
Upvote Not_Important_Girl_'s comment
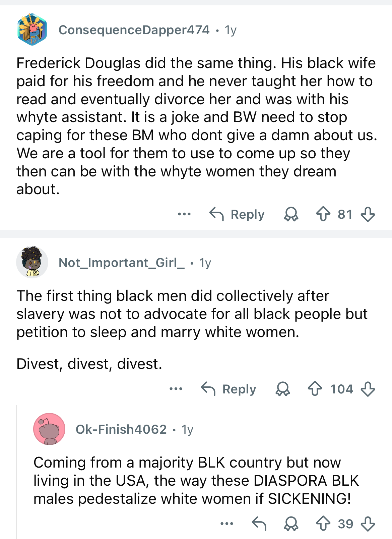[x=315, y=389]
